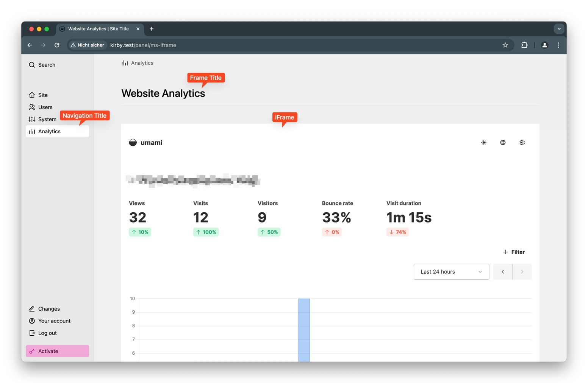Screen dimensions: 588x383
Task: Click the blue bar in the chart
Action: (x=304, y=330)
